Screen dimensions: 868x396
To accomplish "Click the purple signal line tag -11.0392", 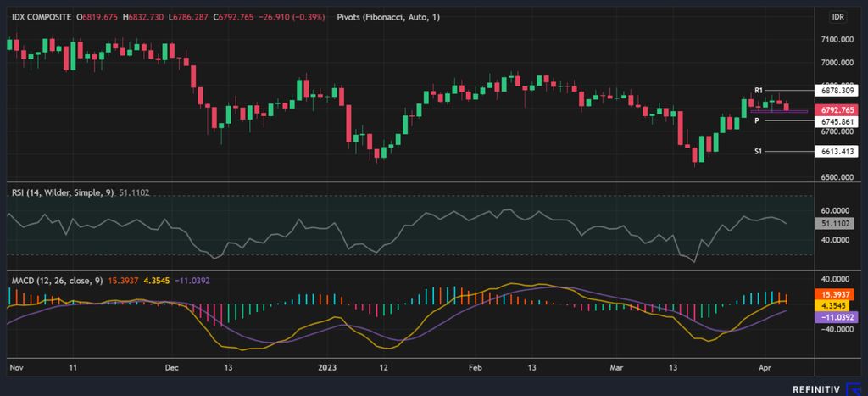I will 837,316.
